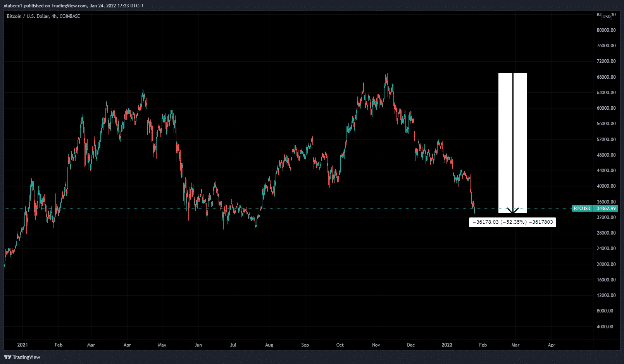Click the Nov label on time axis
This screenshot has height=364, width=624.
click(376, 345)
